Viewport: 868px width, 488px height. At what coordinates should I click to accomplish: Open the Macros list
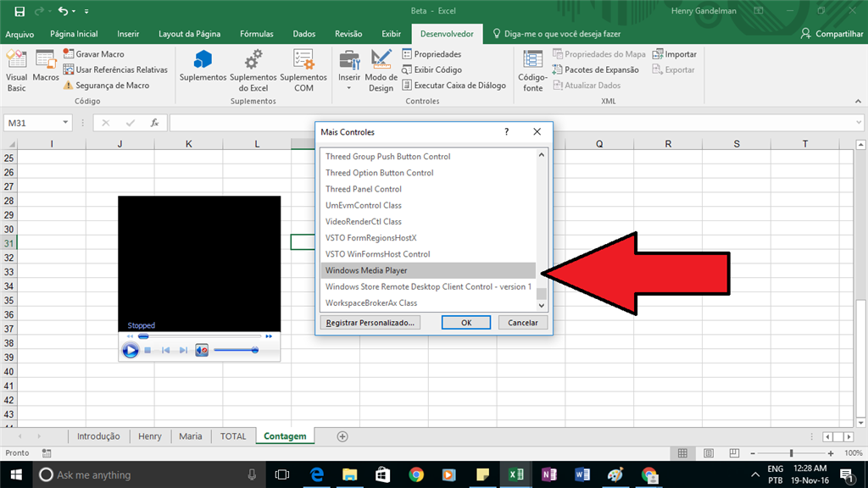click(x=46, y=66)
